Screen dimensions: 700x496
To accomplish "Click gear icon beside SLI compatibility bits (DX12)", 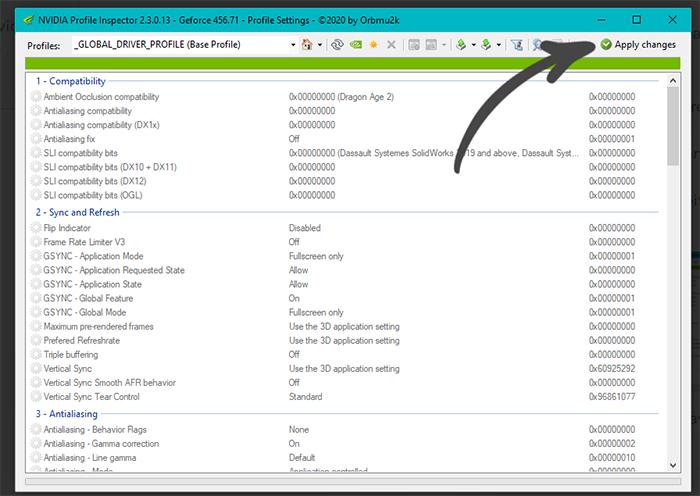I will pyautogui.click(x=36, y=181).
